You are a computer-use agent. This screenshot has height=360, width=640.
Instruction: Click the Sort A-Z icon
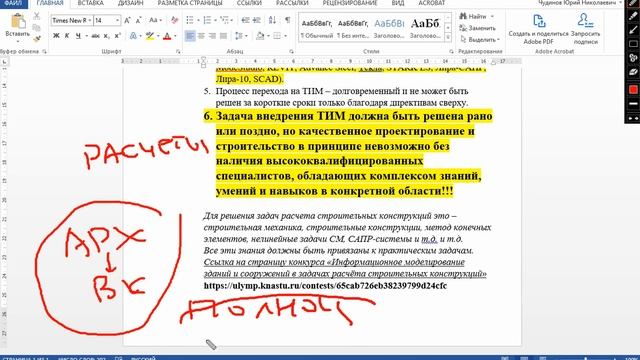click(272, 20)
